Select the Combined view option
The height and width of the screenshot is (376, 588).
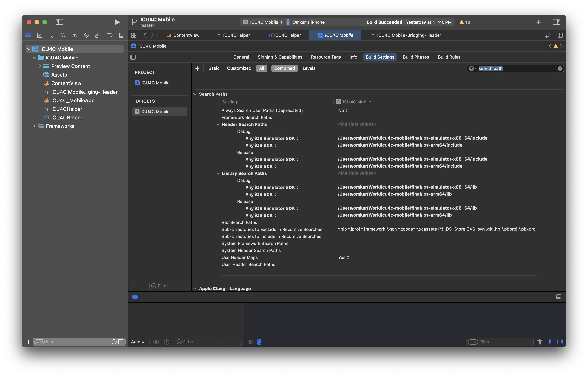point(284,69)
